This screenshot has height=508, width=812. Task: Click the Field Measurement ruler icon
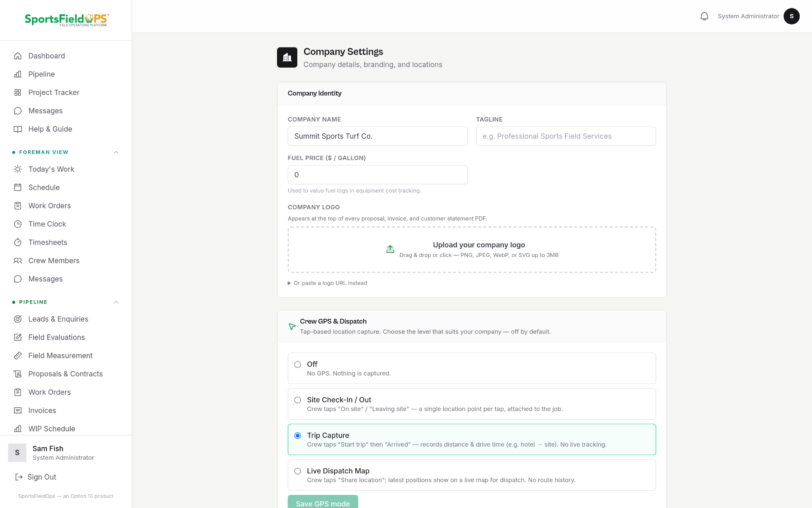coord(18,356)
